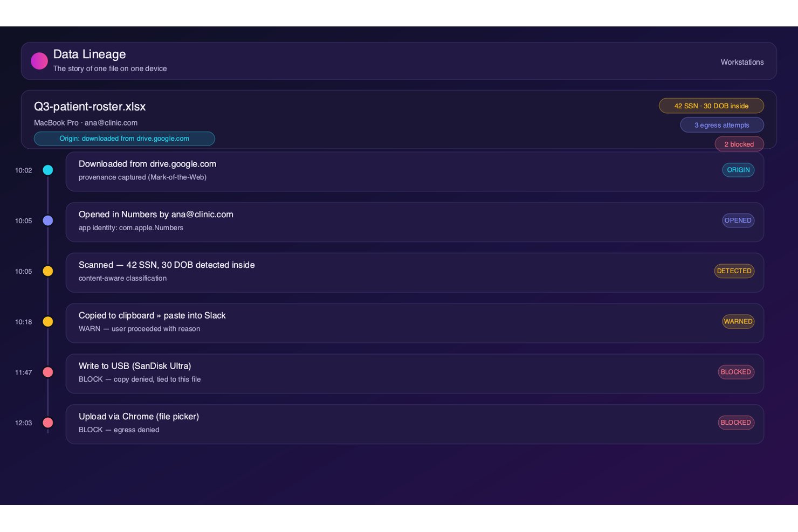Select the 10:18 timeline dot

pos(48,322)
